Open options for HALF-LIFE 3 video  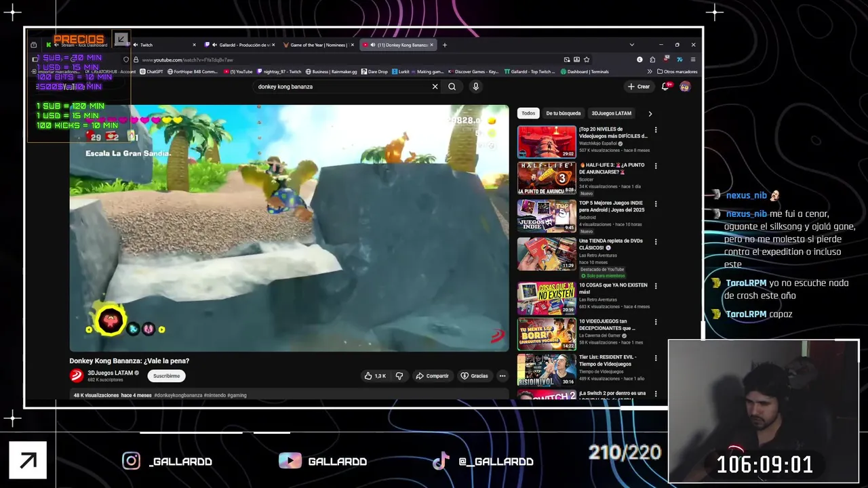pyautogui.click(x=655, y=165)
